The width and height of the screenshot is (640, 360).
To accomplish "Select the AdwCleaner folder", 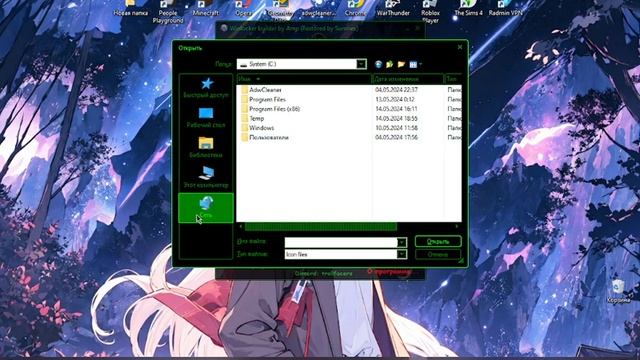I will point(265,90).
